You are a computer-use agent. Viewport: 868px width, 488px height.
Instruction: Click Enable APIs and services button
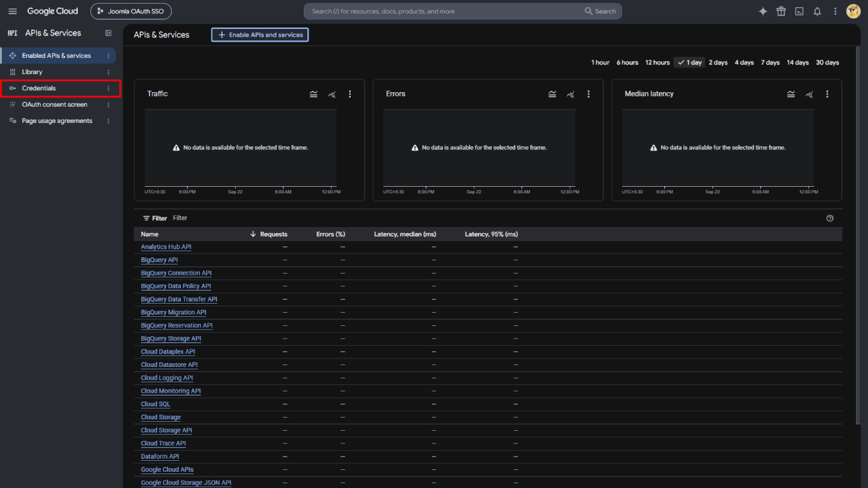pyautogui.click(x=260, y=35)
